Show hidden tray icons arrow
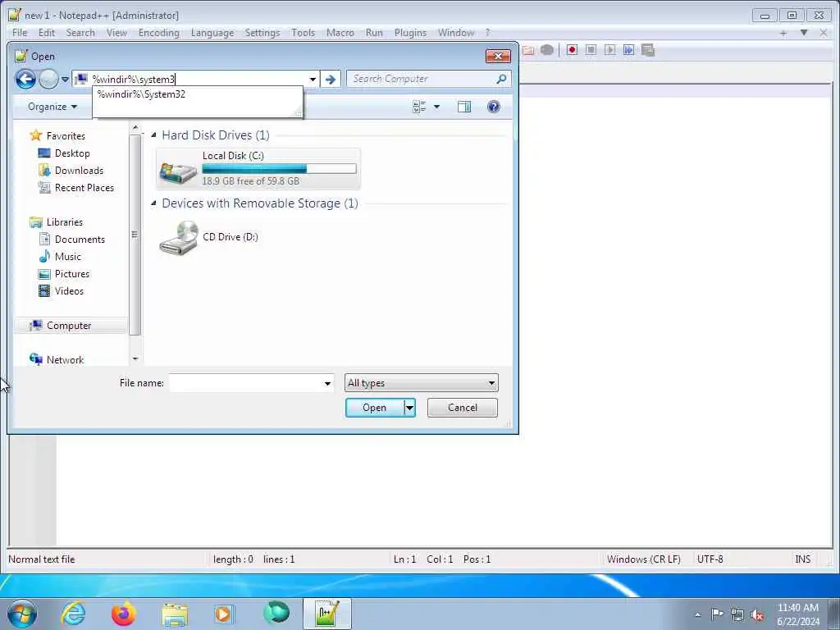The height and width of the screenshot is (630, 840). pos(697,614)
